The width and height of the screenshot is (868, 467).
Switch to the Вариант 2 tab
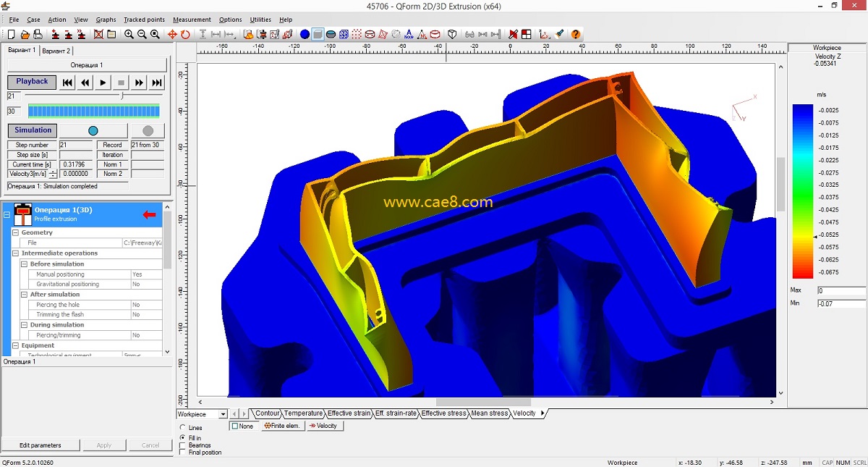click(x=56, y=51)
